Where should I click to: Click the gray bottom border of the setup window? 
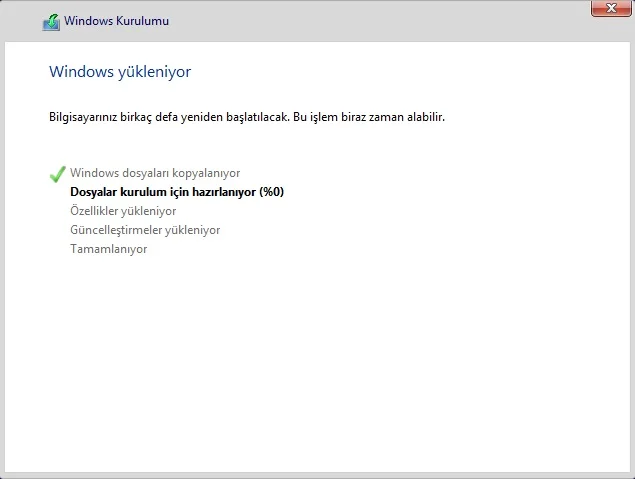click(x=317, y=475)
